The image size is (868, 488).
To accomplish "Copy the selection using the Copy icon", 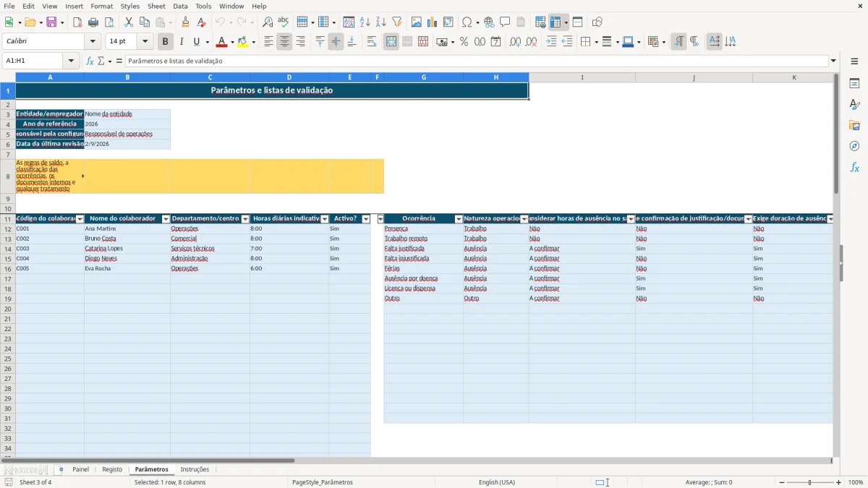I will coord(145,22).
